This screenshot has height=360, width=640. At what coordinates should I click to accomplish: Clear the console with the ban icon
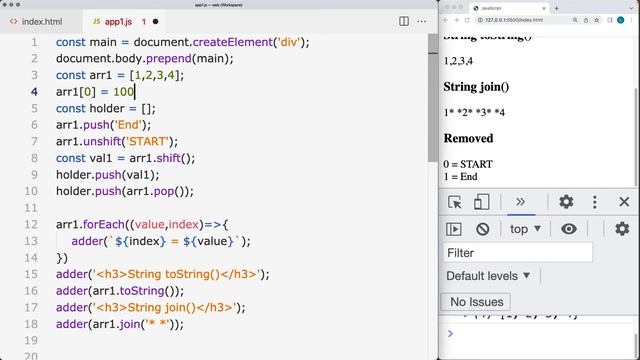pos(482,229)
